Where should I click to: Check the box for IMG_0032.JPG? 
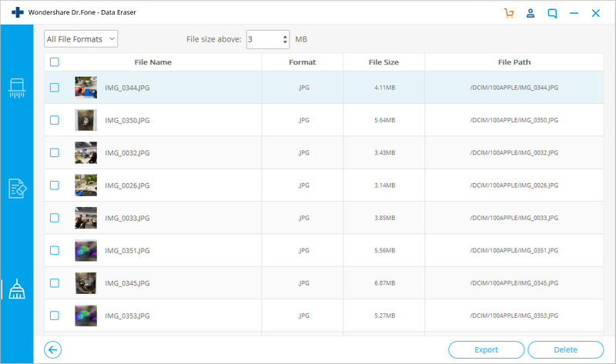coord(55,152)
